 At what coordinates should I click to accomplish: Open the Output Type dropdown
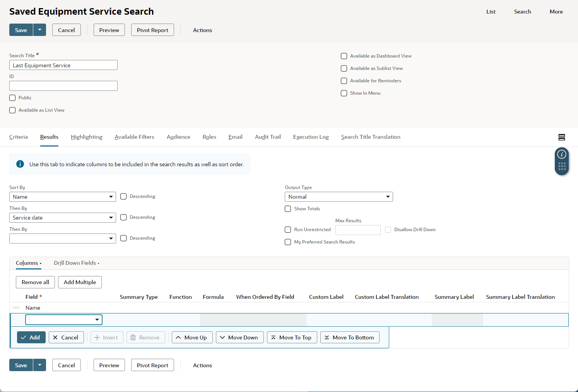coord(339,197)
